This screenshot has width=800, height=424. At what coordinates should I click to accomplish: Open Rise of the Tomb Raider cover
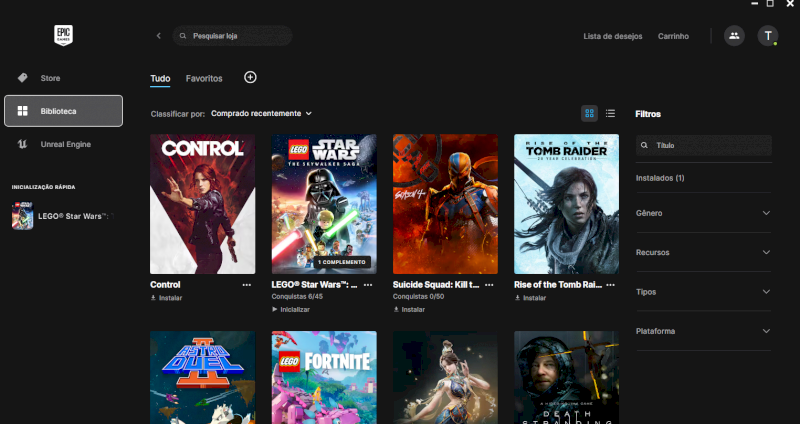pos(566,204)
